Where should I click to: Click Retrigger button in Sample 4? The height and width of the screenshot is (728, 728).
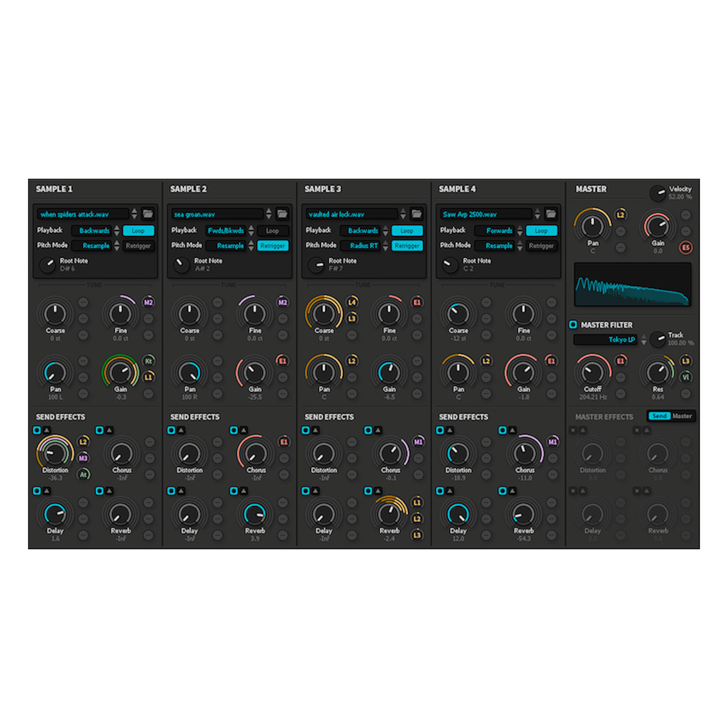coord(541,246)
